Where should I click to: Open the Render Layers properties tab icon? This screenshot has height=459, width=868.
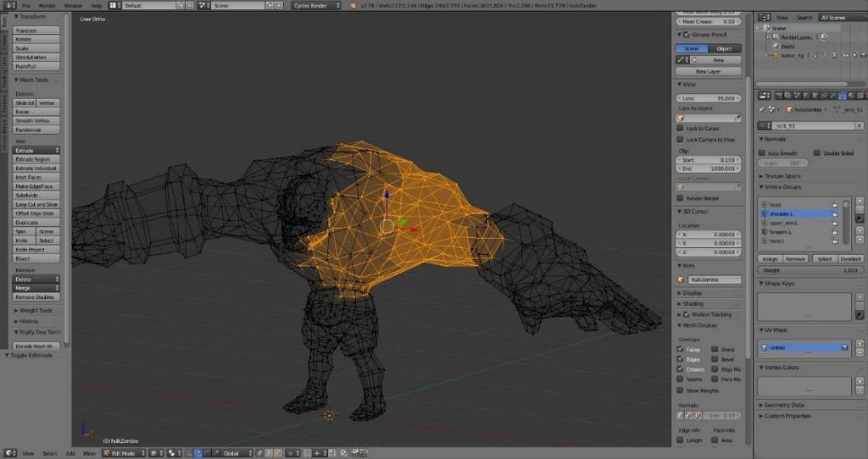click(787, 96)
